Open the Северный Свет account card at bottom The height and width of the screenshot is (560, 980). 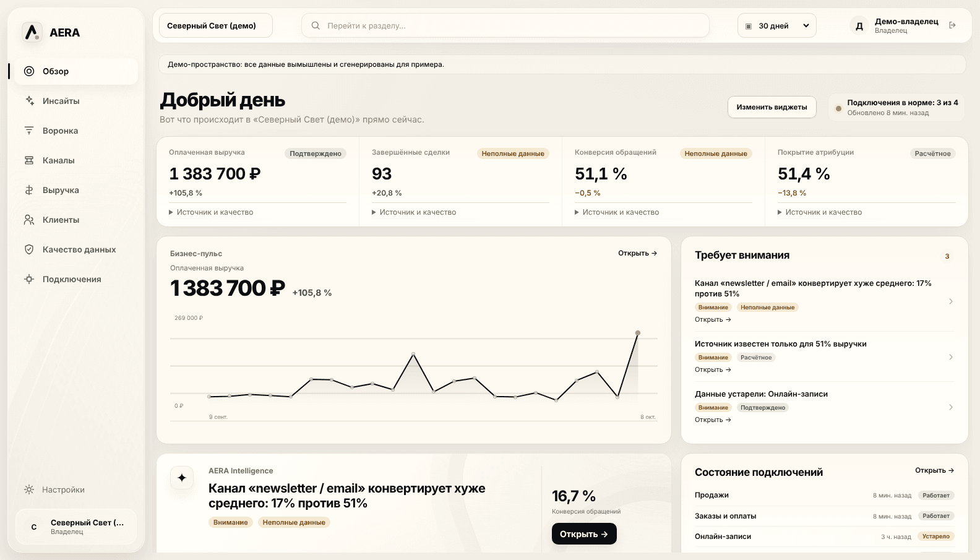pyautogui.click(x=75, y=527)
